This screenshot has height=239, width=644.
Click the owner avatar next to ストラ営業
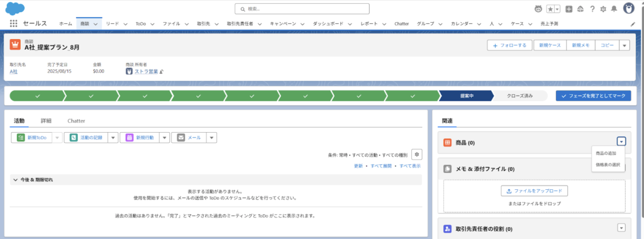(x=130, y=72)
